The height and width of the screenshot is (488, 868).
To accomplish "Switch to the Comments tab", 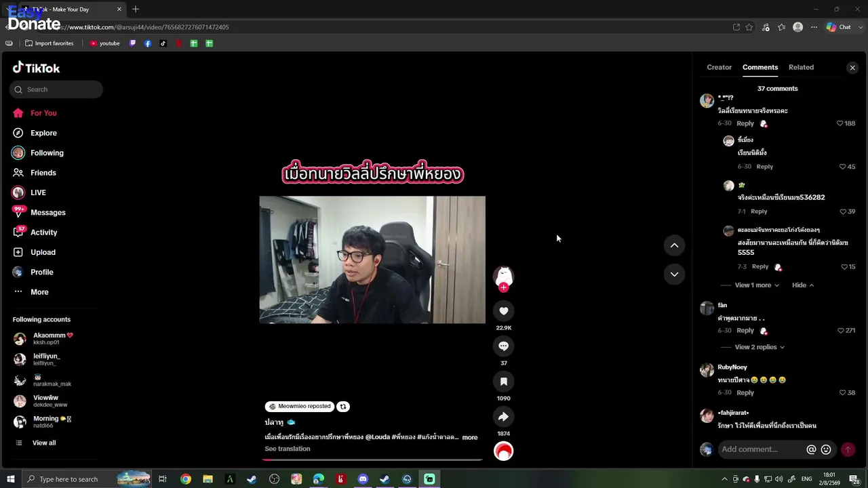I will (x=760, y=67).
